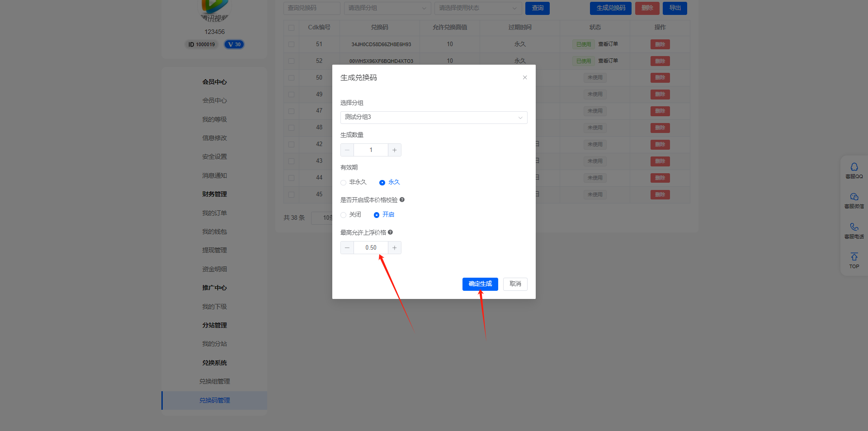This screenshot has height=431, width=868.
Task: Go to 我的订单 in sidebar
Action: pos(214,213)
